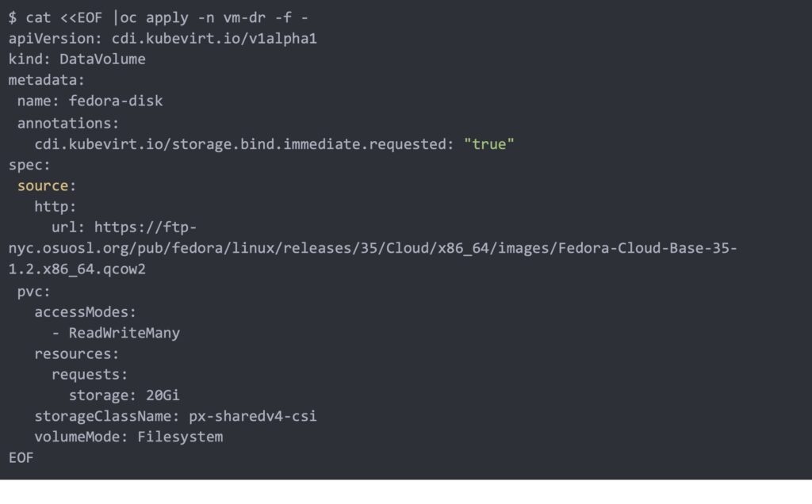Click the name value fedora-disk
Screen dimensions: 812x504
[x=116, y=101]
